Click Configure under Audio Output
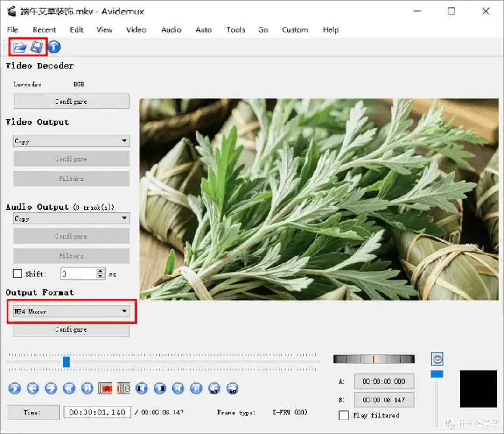This screenshot has width=504, height=434. coord(71,236)
